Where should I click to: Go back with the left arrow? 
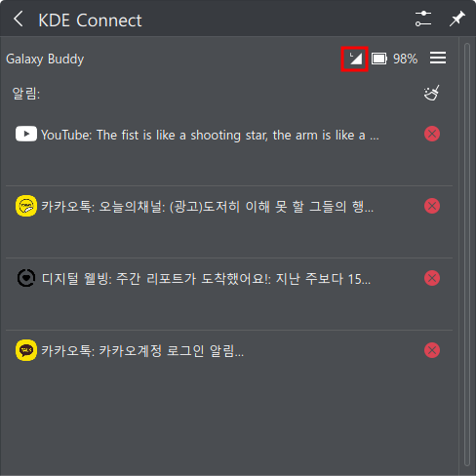(x=19, y=19)
